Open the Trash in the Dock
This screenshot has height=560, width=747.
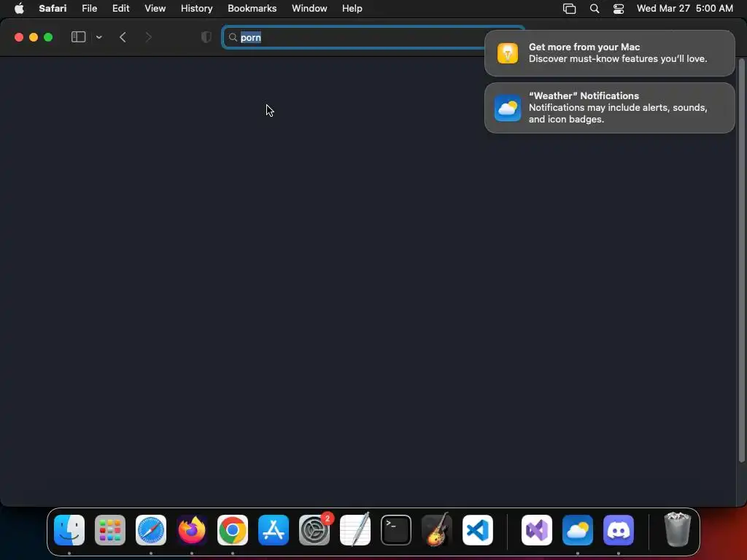(x=677, y=529)
